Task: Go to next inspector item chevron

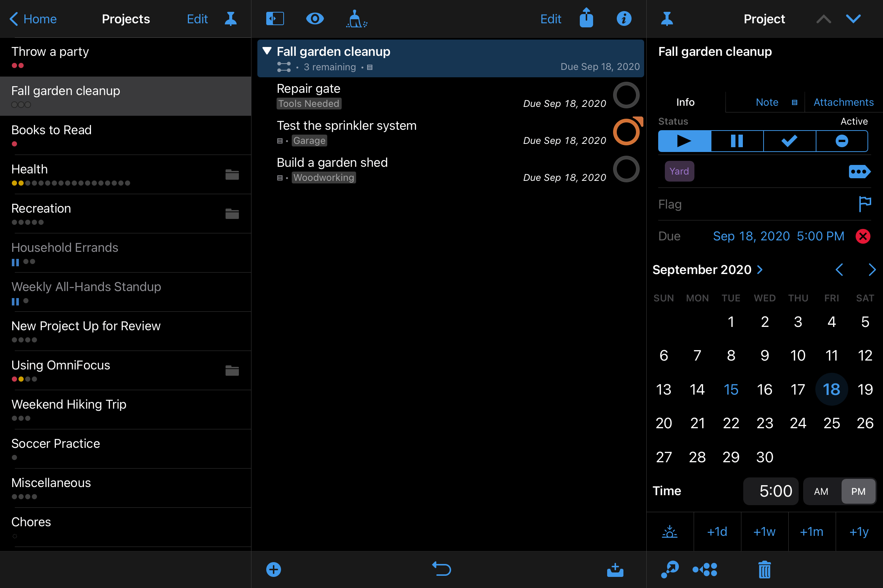Action: tap(853, 19)
